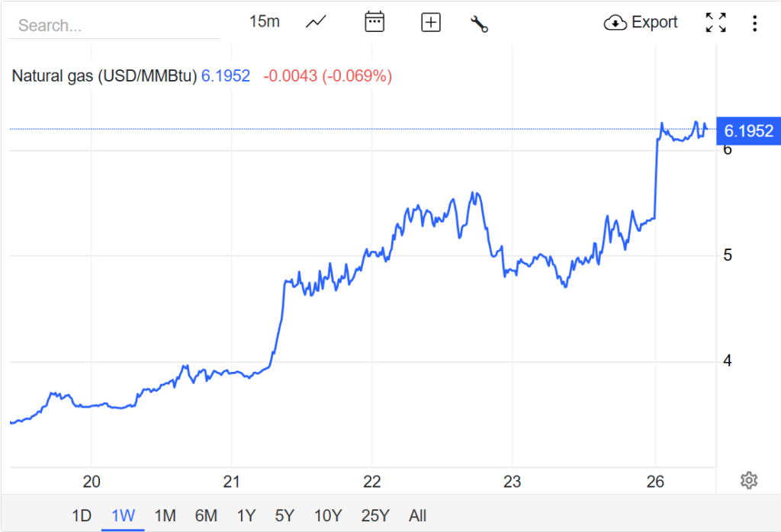Show the 5Y time range
The image size is (781, 532).
284,516
